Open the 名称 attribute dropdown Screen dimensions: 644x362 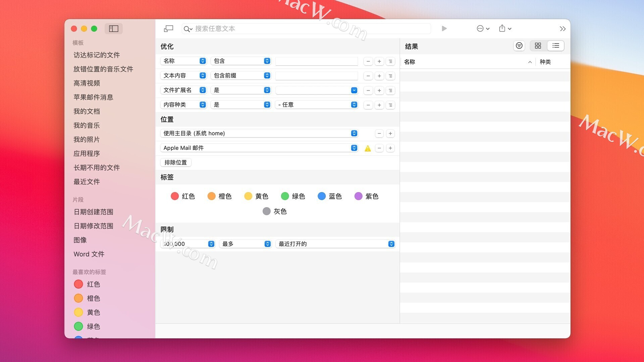tap(183, 61)
